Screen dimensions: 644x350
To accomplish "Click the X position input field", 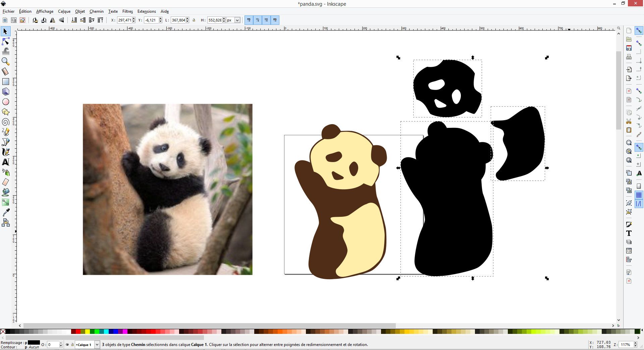I will click(124, 20).
